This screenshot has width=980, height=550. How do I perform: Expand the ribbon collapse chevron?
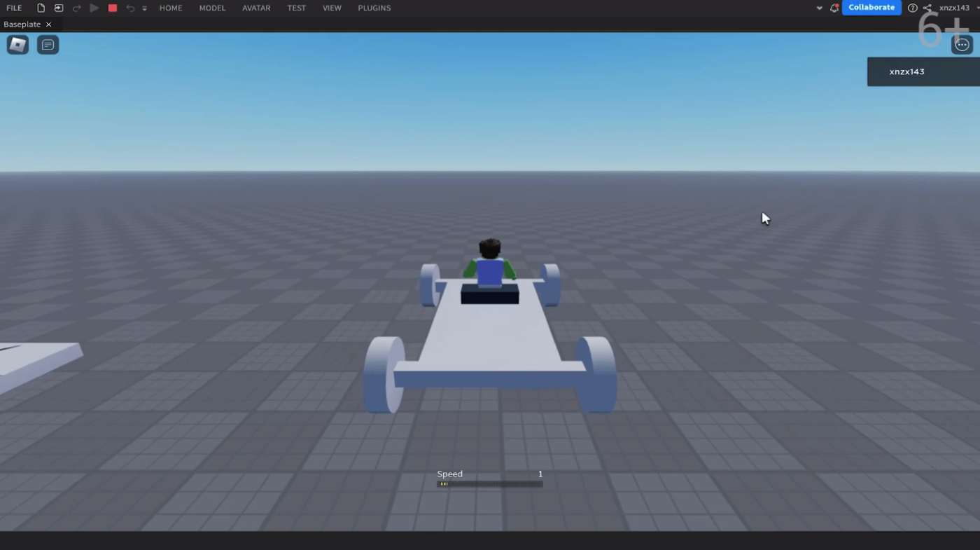tap(820, 8)
